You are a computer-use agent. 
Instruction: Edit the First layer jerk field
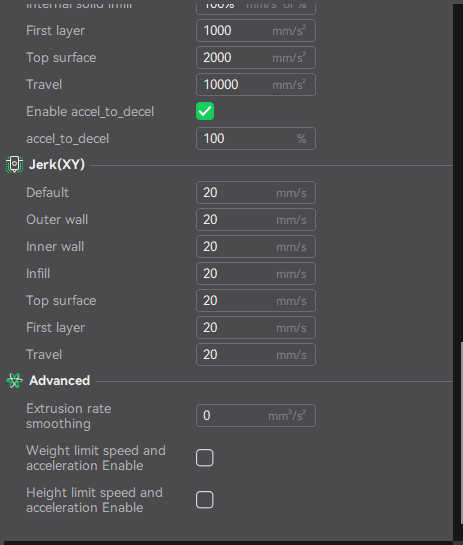(x=256, y=328)
